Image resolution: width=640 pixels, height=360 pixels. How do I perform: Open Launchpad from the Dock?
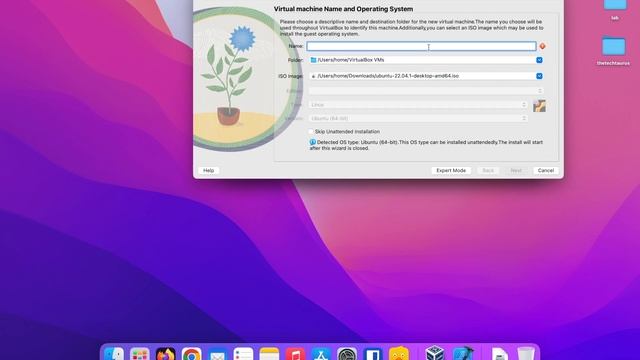[x=140, y=354]
